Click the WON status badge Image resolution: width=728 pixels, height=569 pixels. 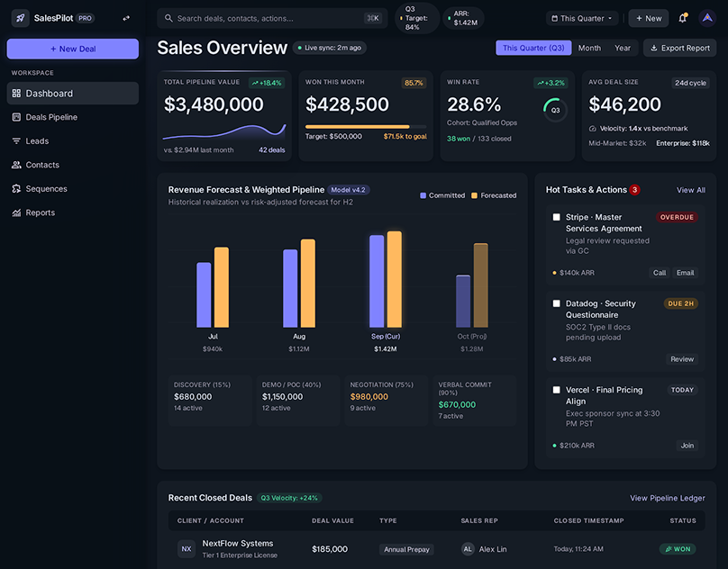(678, 549)
